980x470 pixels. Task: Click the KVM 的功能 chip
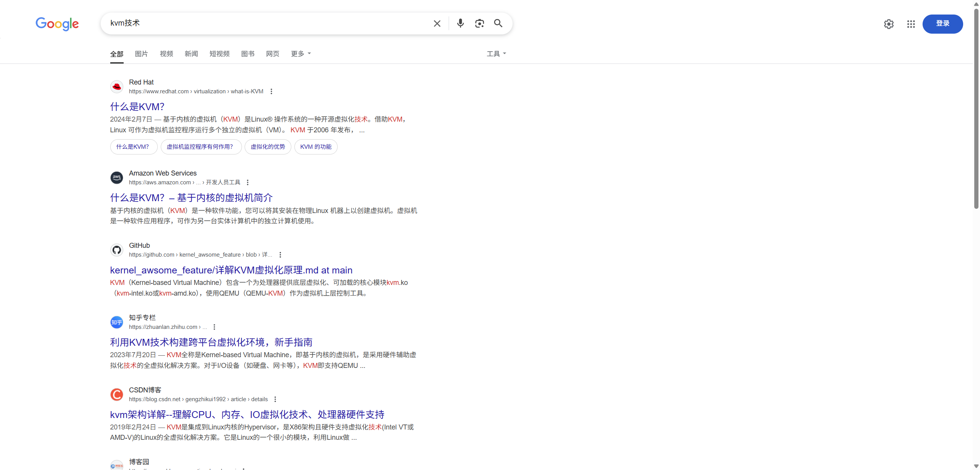(x=316, y=147)
